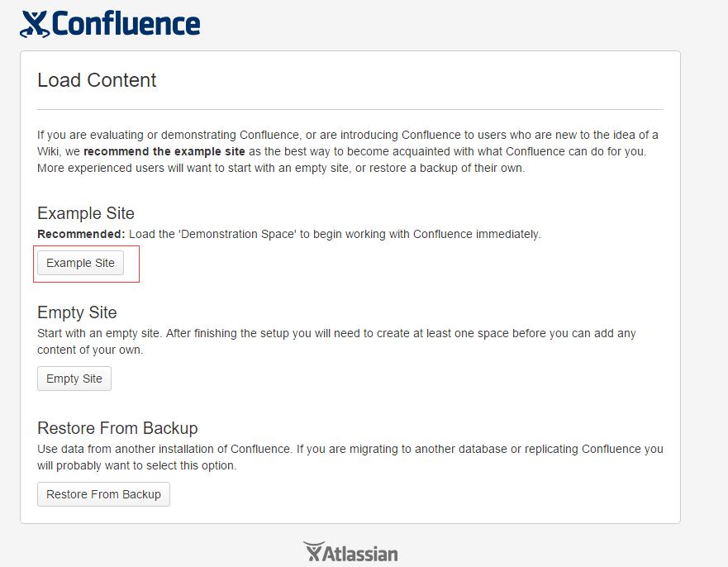
Task: Choose the Empty Site button
Action: pyautogui.click(x=74, y=379)
